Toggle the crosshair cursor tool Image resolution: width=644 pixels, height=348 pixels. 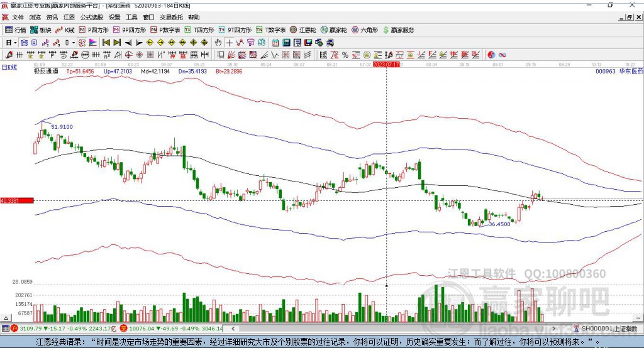229,43
